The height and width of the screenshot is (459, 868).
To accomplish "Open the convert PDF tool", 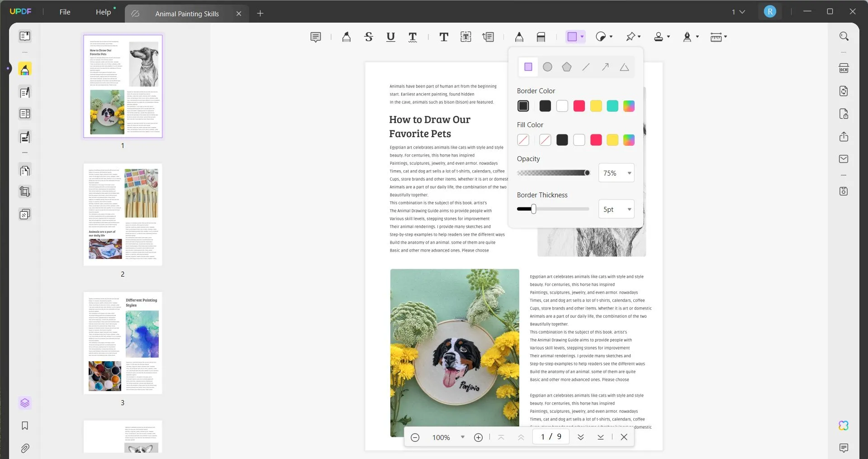I will tap(844, 91).
